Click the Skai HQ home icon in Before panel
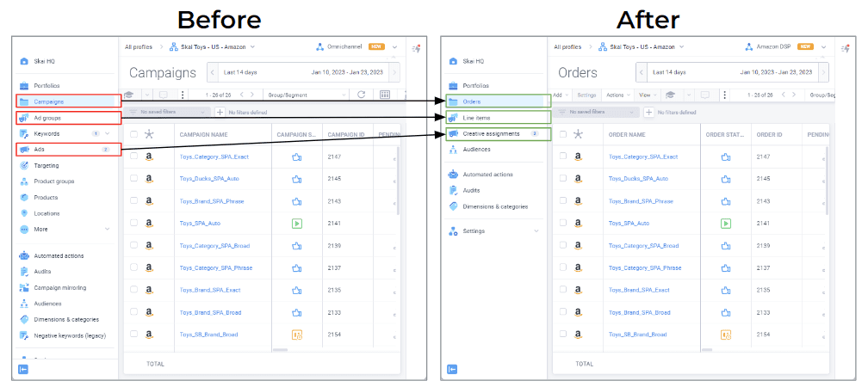This screenshot has width=868, height=387. click(x=24, y=61)
